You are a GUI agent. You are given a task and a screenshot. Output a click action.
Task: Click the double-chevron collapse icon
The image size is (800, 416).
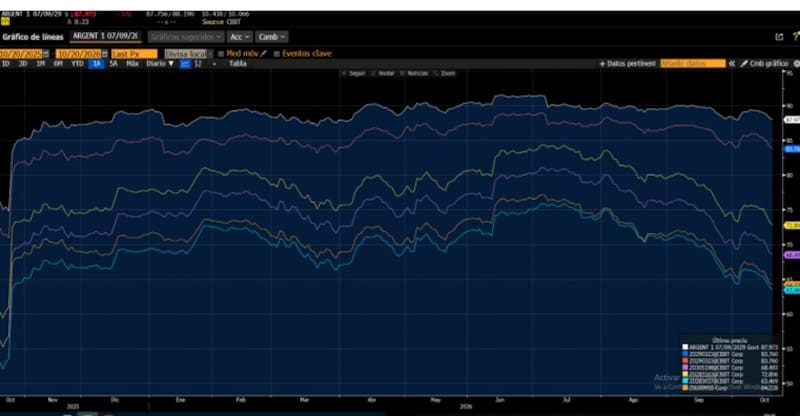tap(732, 64)
